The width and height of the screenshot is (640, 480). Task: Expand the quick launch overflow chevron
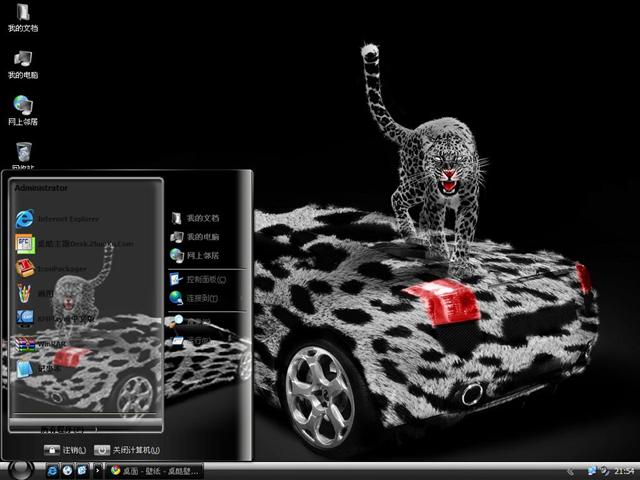tap(99, 470)
